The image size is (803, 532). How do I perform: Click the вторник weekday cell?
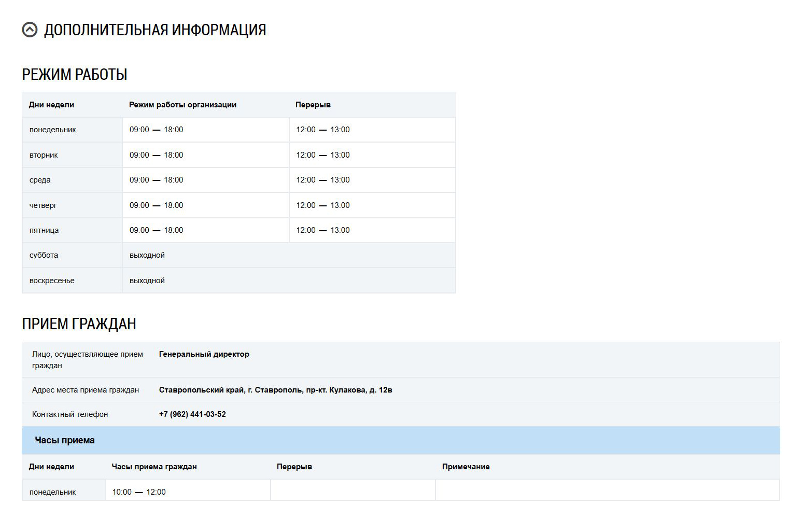43,155
